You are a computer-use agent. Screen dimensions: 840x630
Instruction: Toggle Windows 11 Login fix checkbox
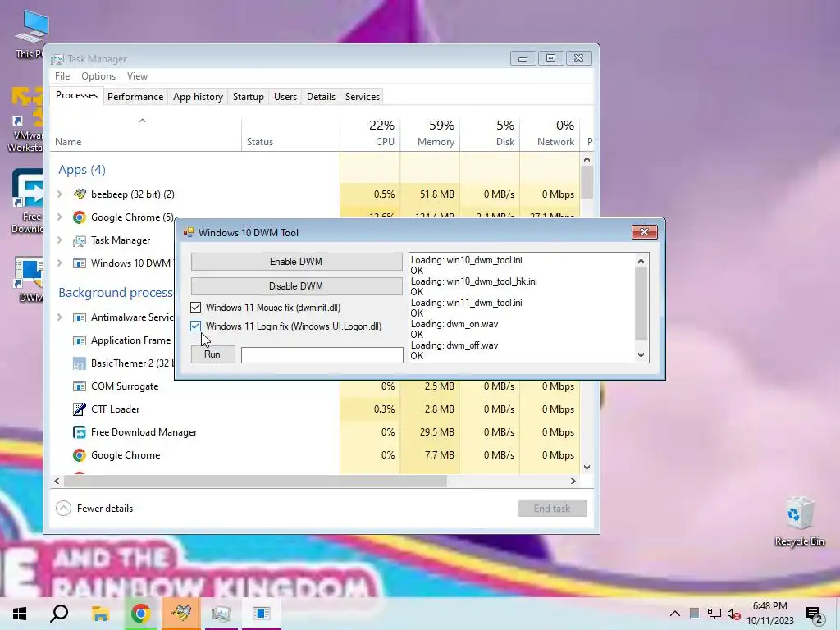[195, 326]
